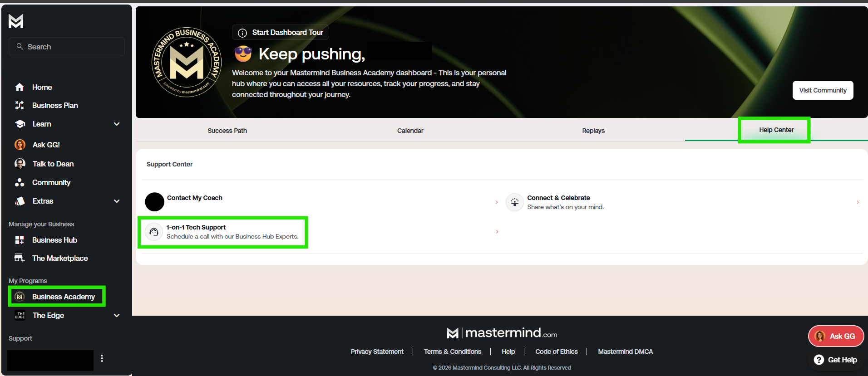Click the Business Academy badge icon
This screenshot has width=868, height=376.
pos(20,297)
